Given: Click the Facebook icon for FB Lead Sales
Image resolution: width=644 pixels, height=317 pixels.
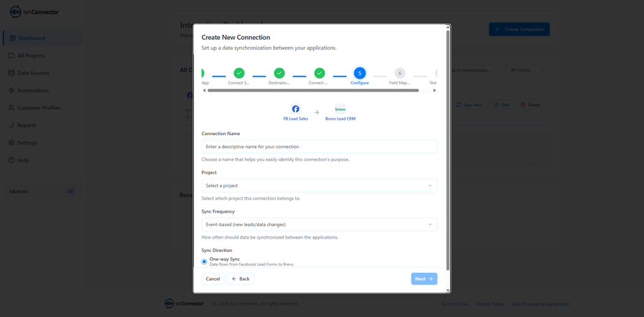Looking at the screenshot, I should click(x=295, y=109).
